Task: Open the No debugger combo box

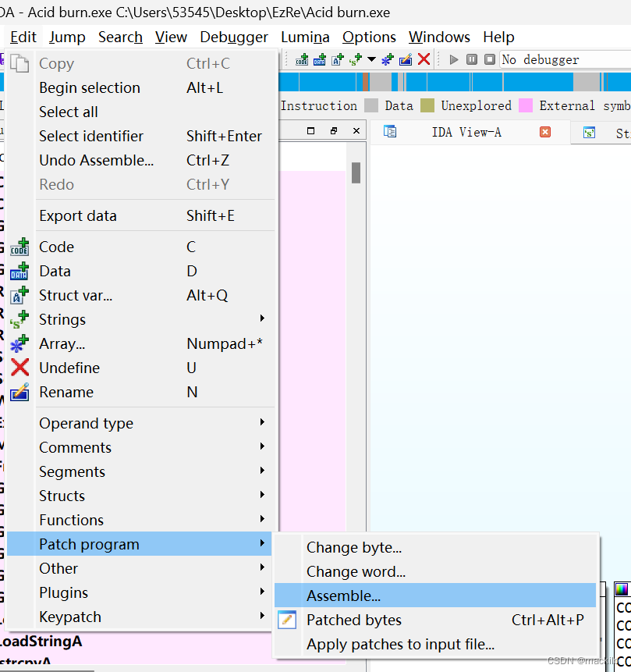Action: (x=565, y=59)
